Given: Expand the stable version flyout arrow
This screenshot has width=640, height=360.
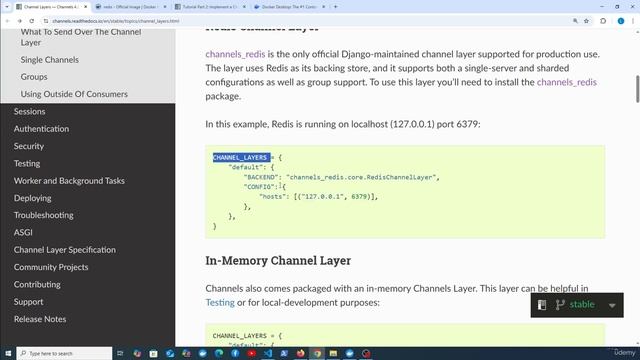Looking at the screenshot, I should 612,305.
